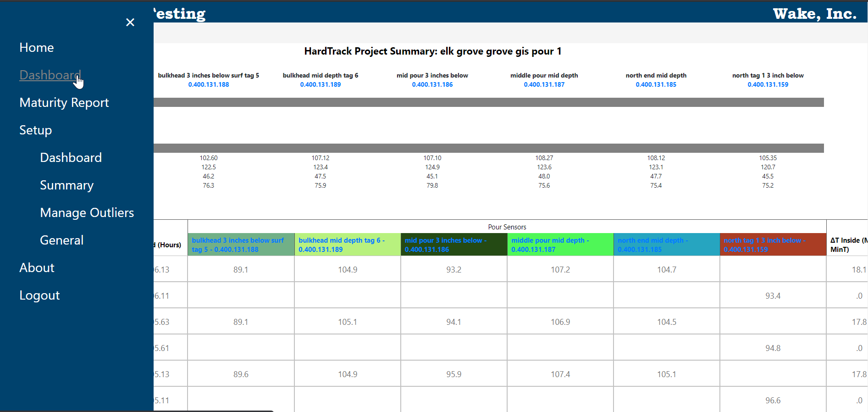Select the 46.2 summary value
The height and width of the screenshot is (412, 868).
(209, 176)
